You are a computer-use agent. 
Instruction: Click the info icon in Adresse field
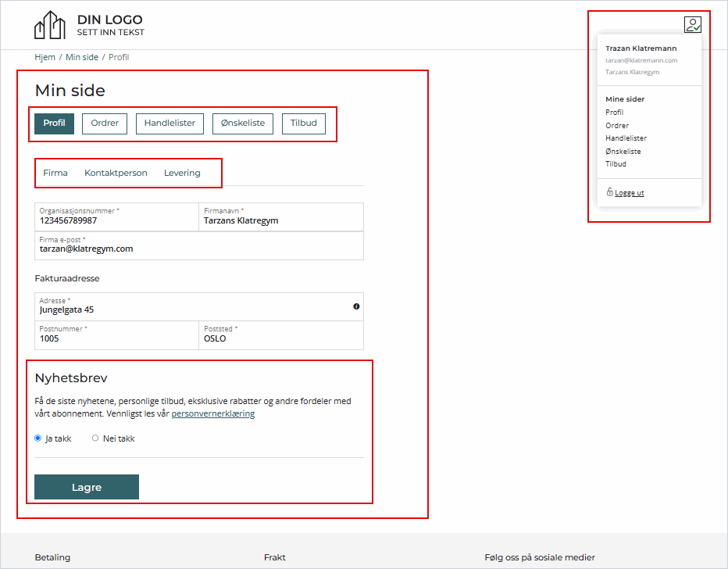(356, 306)
